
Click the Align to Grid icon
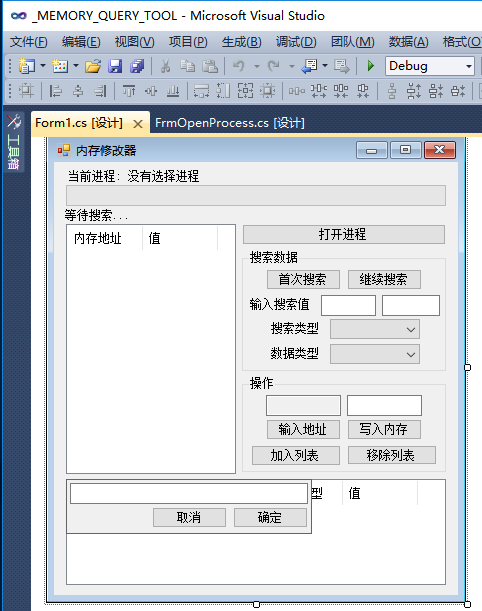26,91
